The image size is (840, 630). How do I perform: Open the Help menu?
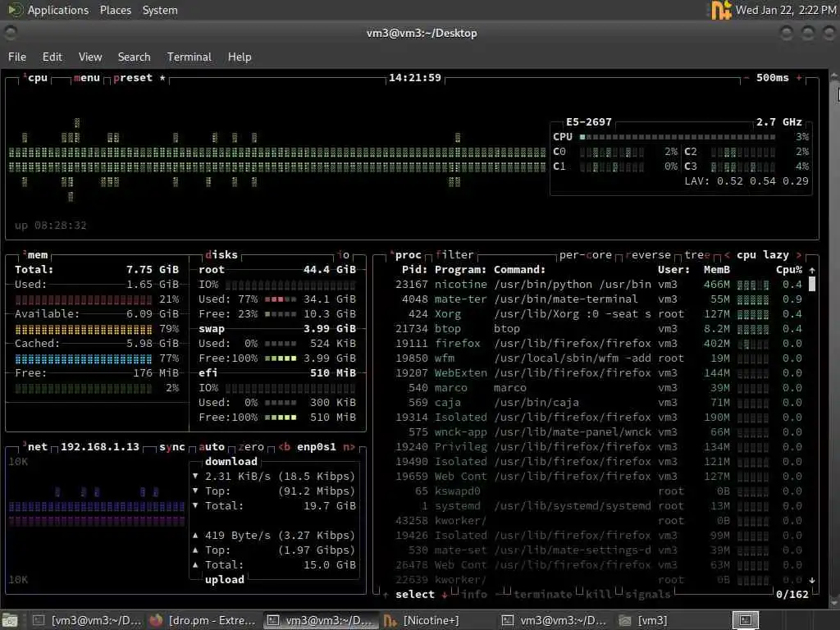click(x=240, y=57)
